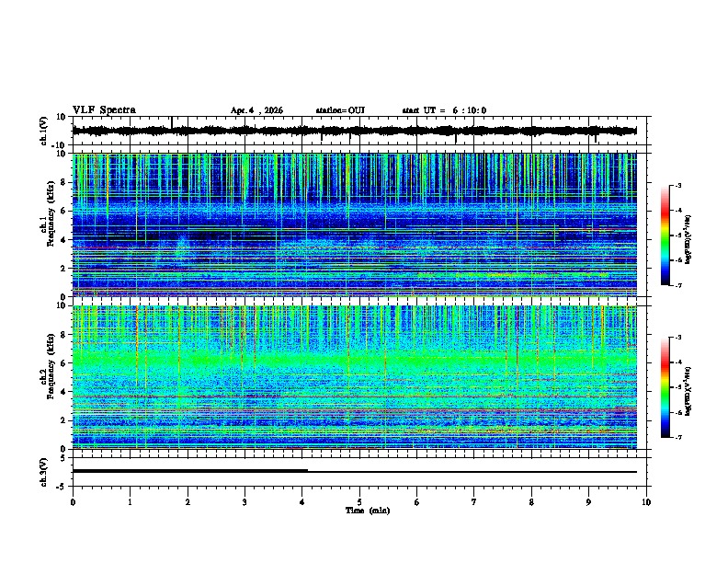Click time axis tick label "9"
728x563 pixels.
pyautogui.click(x=588, y=502)
